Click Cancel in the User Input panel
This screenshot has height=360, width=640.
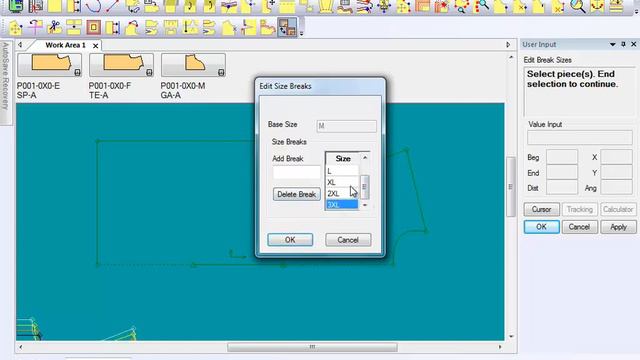(580, 227)
